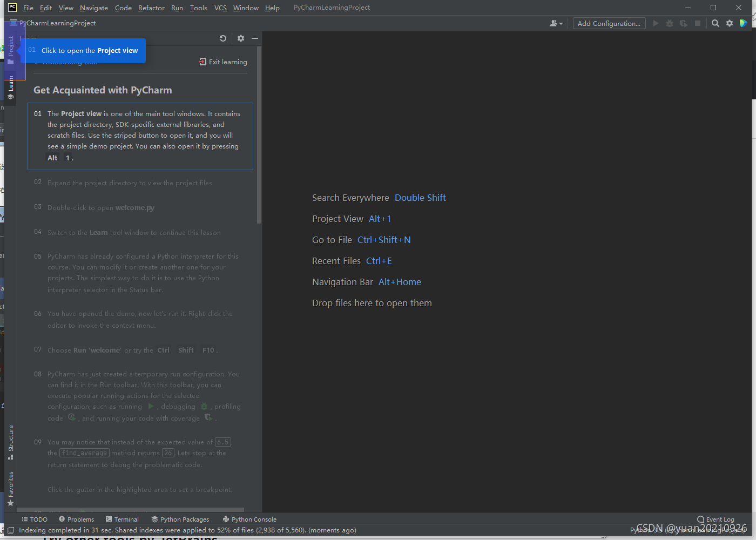The height and width of the screenshot is (540, 756).
Task: Click the restart lesson icon in Learn panel
Action: coord(223,38)
